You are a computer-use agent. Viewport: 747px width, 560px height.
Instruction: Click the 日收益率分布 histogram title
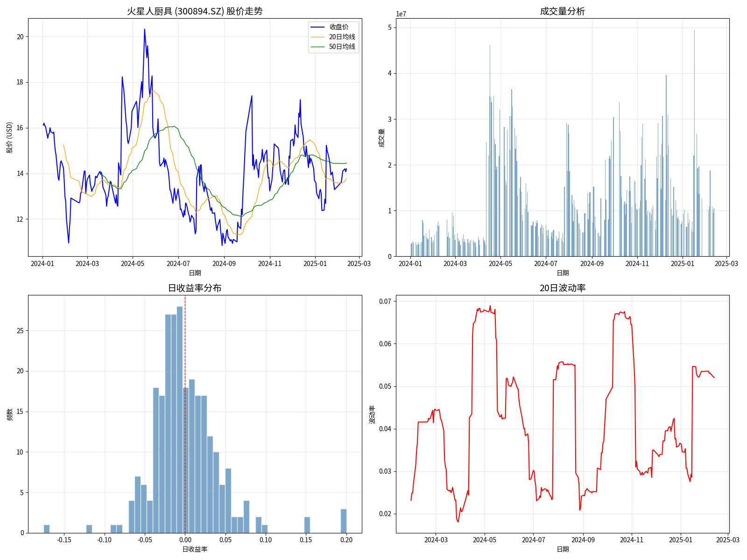click(x=195, y=288)
